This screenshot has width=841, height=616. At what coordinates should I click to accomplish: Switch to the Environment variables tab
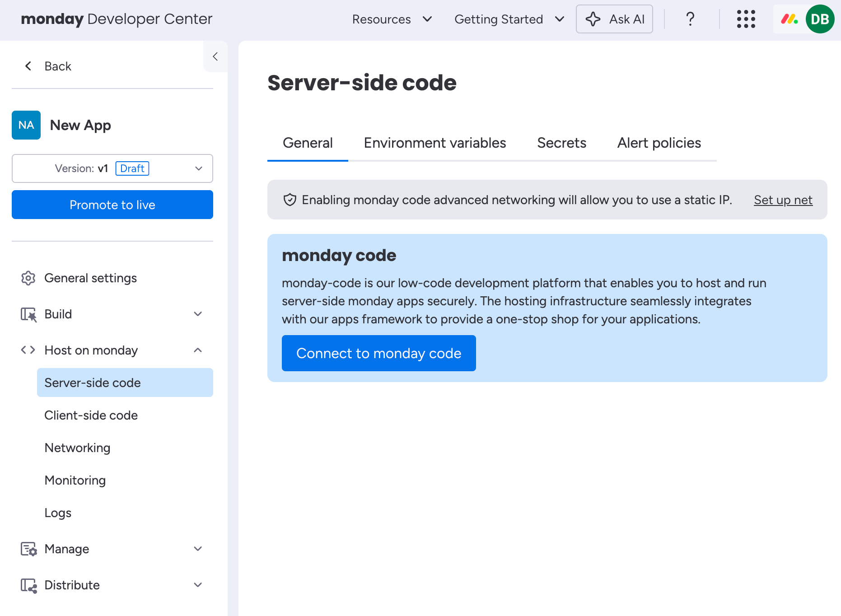tap(435, 143)
